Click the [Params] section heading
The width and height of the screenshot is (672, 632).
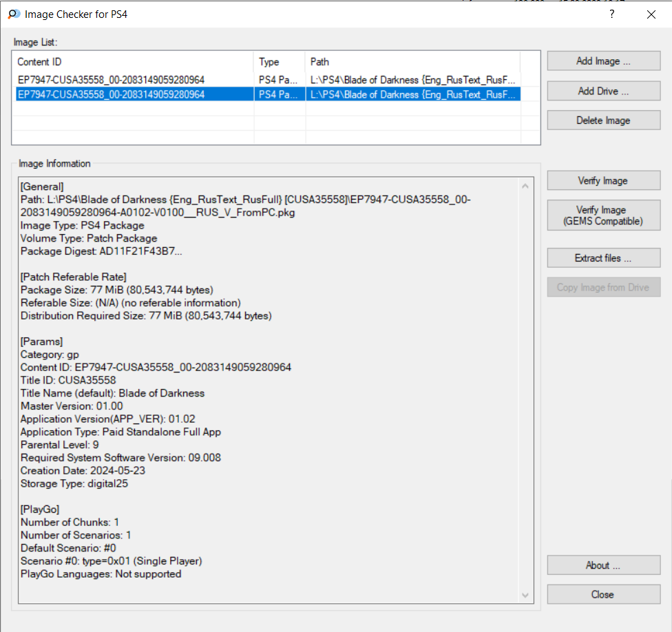tap(41, 341)
